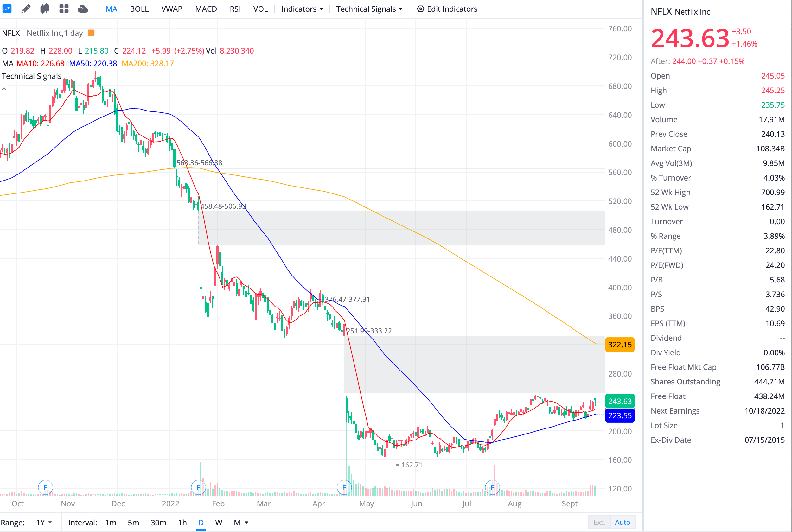Open the candlestick chart type icon

pyautogui.click(x=44, y=9)
